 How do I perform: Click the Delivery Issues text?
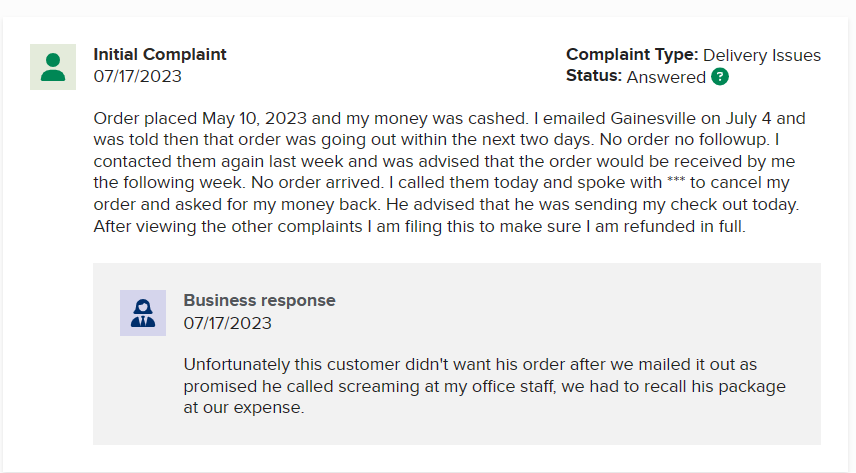point(762,55)
